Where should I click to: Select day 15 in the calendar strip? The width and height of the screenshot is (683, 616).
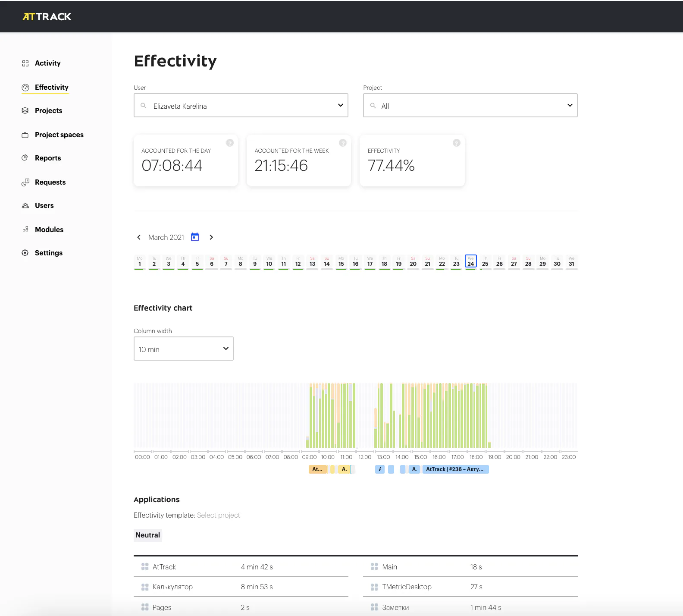pos(341,262)
